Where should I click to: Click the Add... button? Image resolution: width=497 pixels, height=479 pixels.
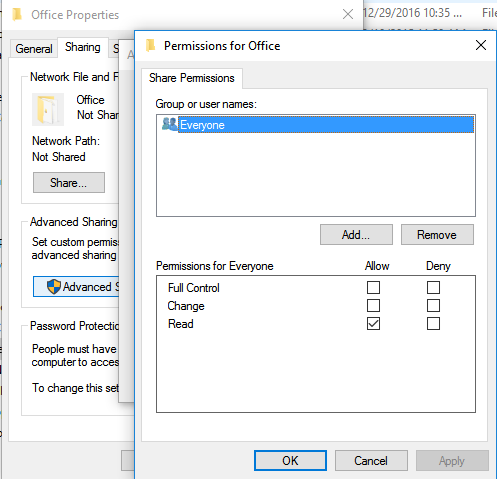pos(356,235)
